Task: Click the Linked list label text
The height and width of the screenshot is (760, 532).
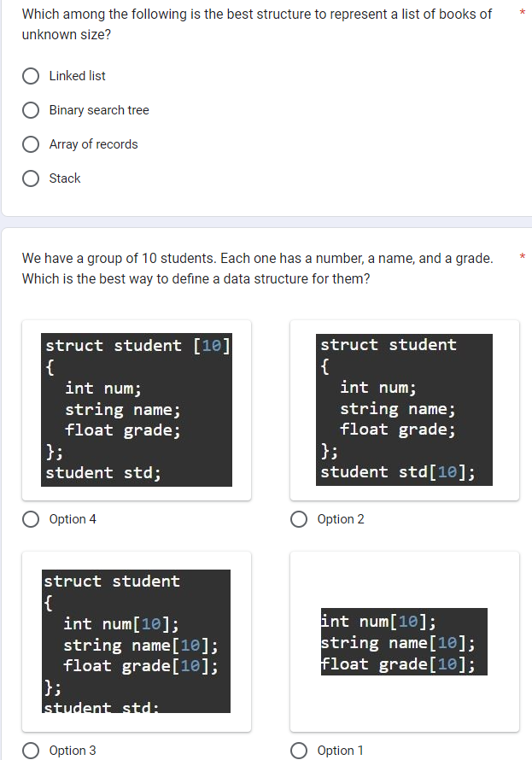Action: pos(75,75)
